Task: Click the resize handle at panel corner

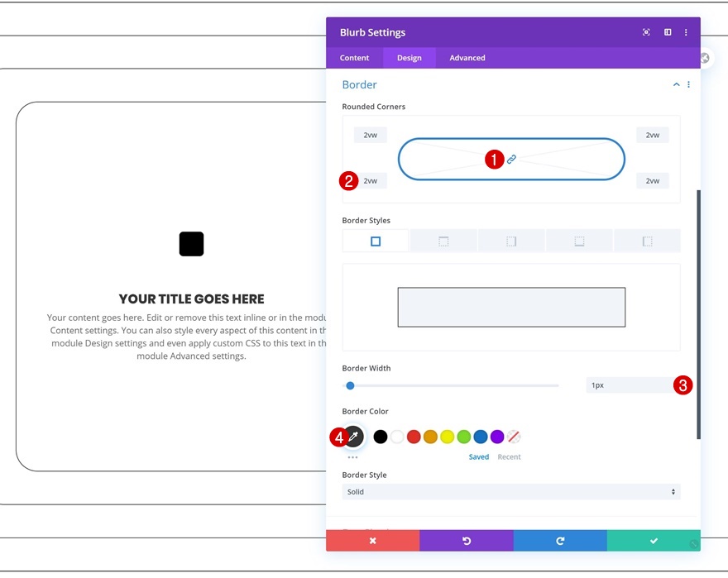Action: 693,544
